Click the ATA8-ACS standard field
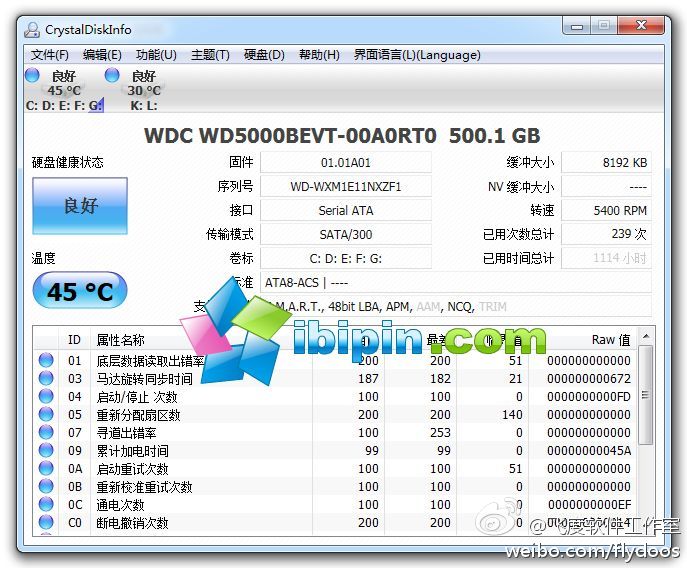The width and height of the screenshot is (687, 568). click(456, 282)
